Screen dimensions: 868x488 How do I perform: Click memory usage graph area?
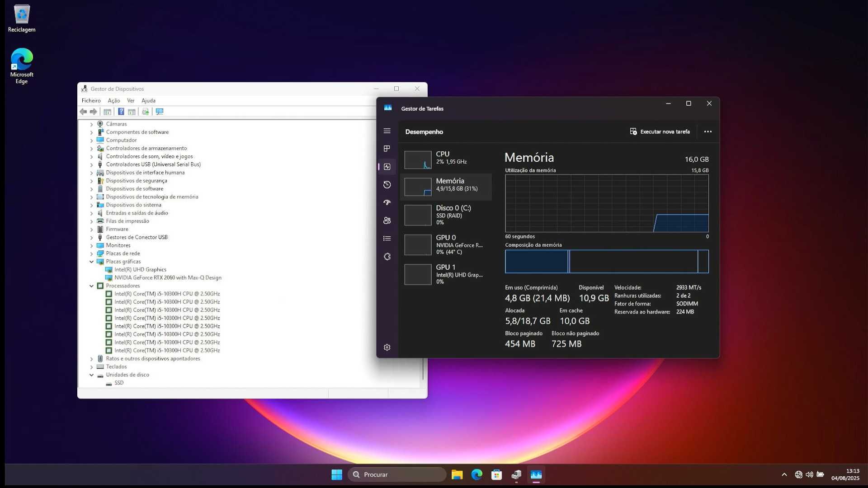coord(607,203)
